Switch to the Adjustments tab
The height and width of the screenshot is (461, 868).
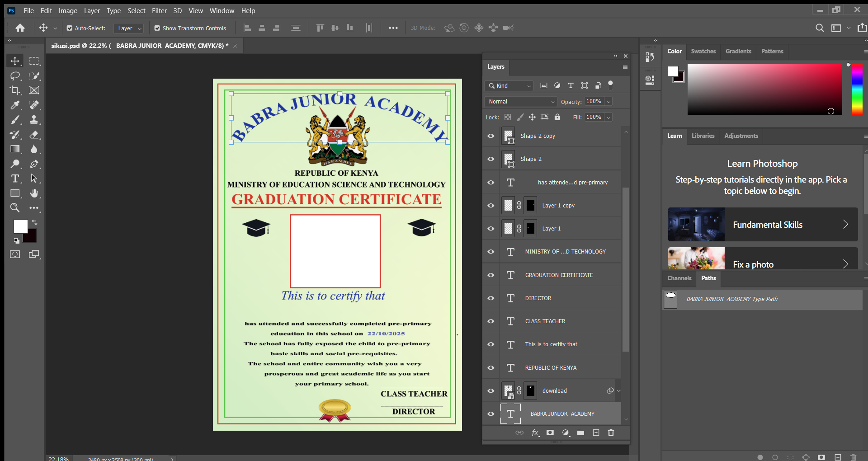tap(741, 136)
